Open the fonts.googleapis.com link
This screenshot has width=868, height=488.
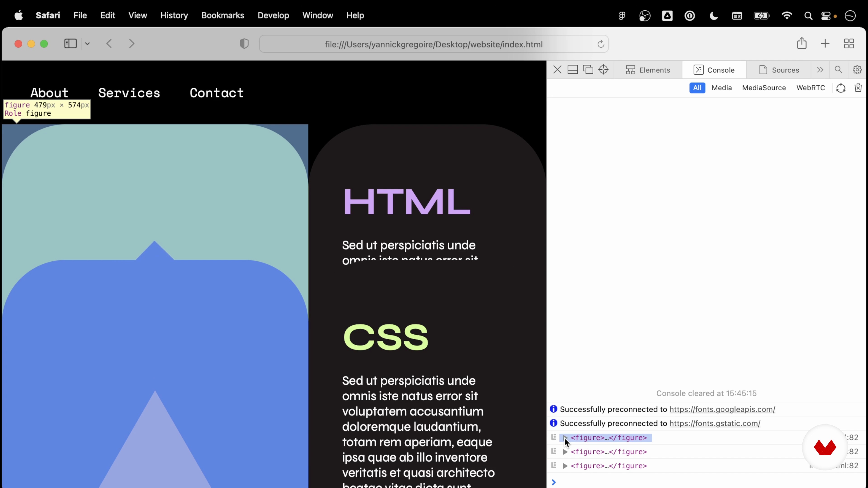point(722,409)
